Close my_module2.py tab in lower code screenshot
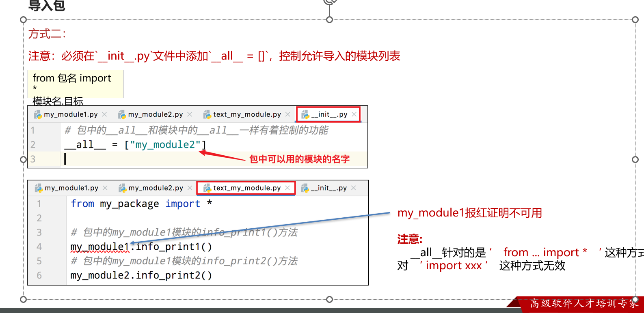 click(190, 188)
